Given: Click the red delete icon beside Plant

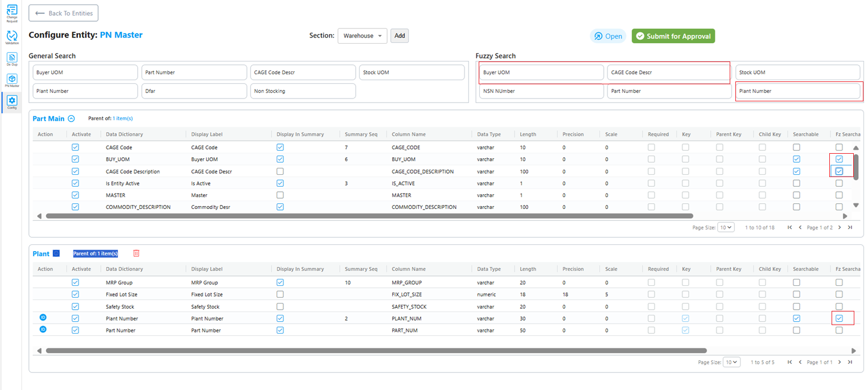Looking at the screenshot, I should click(x=136, y=253).
